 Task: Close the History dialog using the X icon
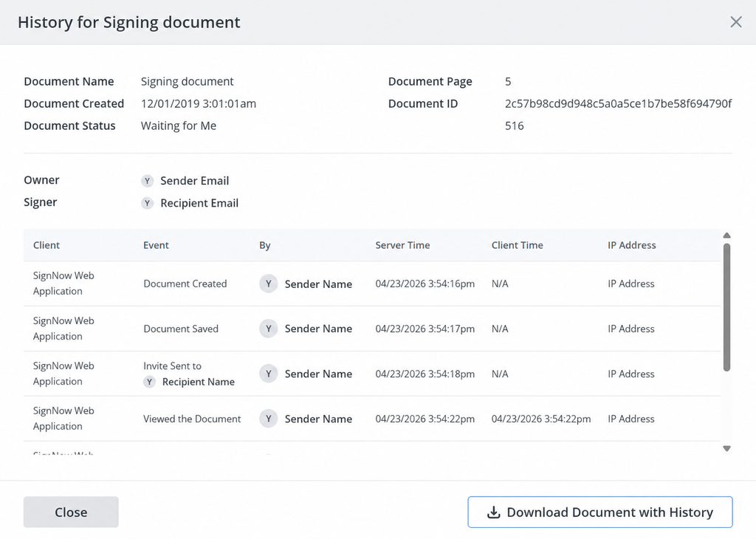click(x=736, y=21)
